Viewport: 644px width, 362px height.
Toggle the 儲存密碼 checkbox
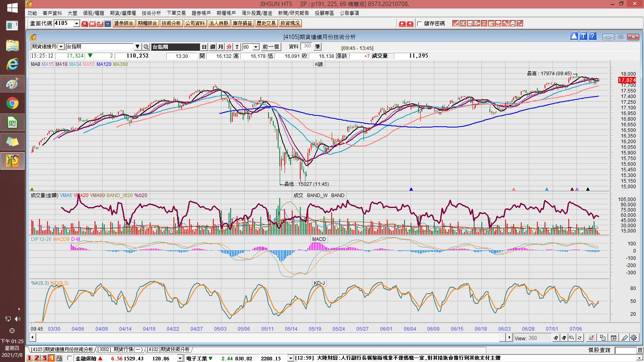click(x=419, y=24)
